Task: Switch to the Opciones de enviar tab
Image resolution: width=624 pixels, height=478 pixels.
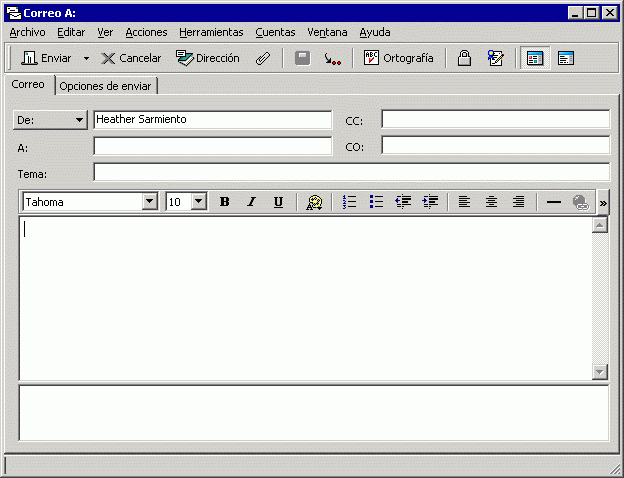Action: tap(105, 86)
